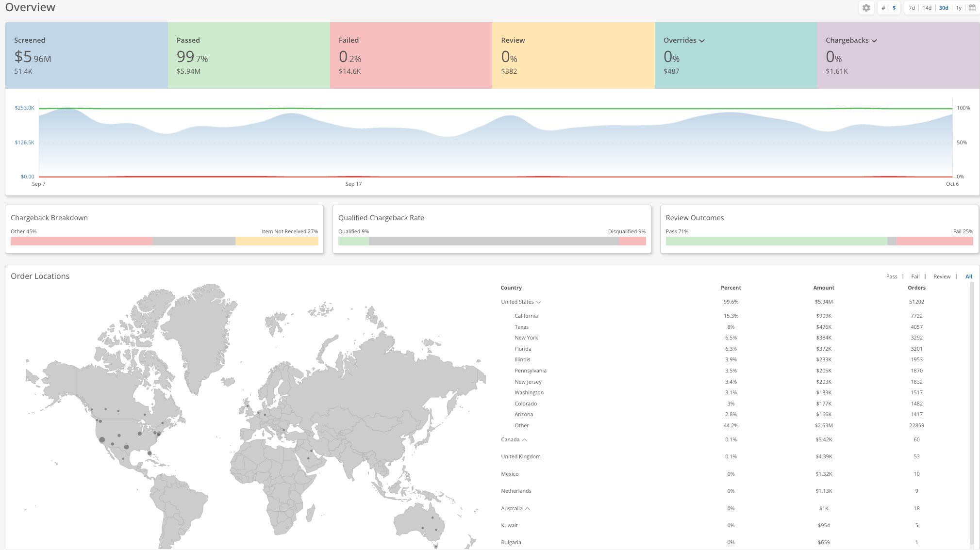Click the Sep 17 point on the trend chart

[354, 141]
